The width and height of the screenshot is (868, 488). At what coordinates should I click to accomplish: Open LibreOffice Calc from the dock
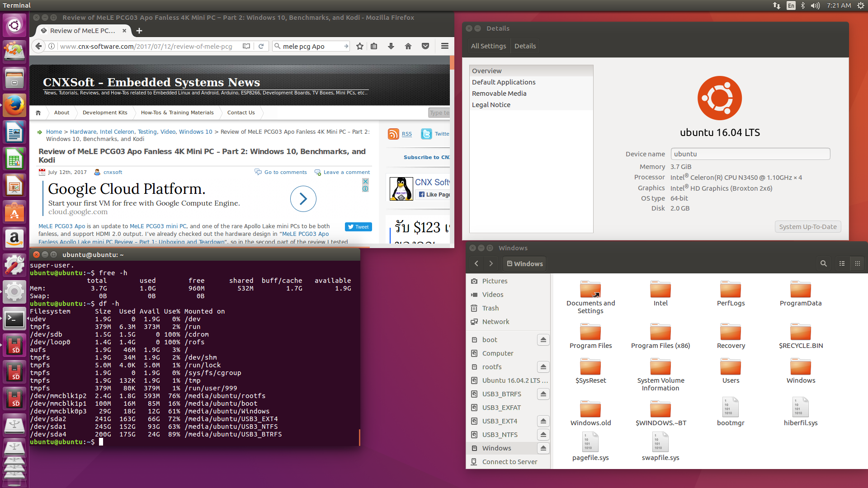coord(14,160)
